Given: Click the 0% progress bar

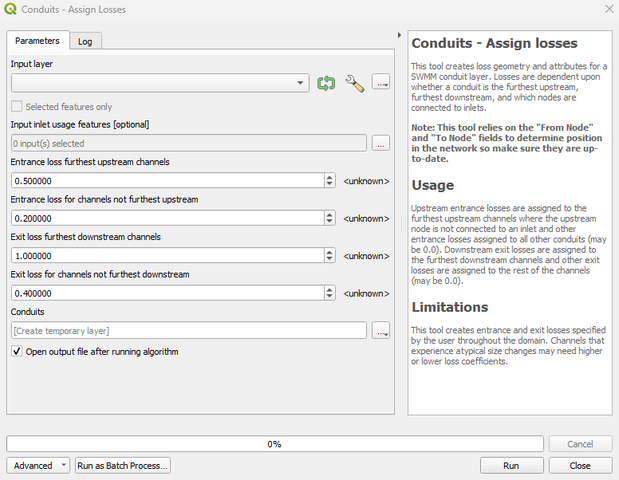Looking at the screenshot, I should (x=273, y=443).
